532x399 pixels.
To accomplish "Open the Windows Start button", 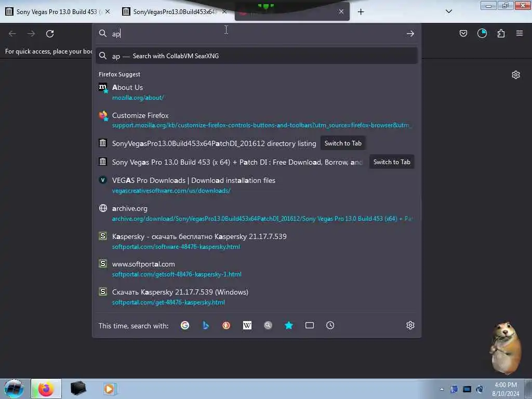I will point(14,389).
